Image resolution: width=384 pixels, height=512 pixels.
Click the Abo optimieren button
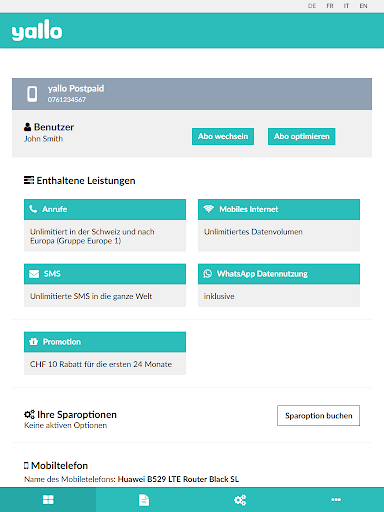(x=302, y=136)
